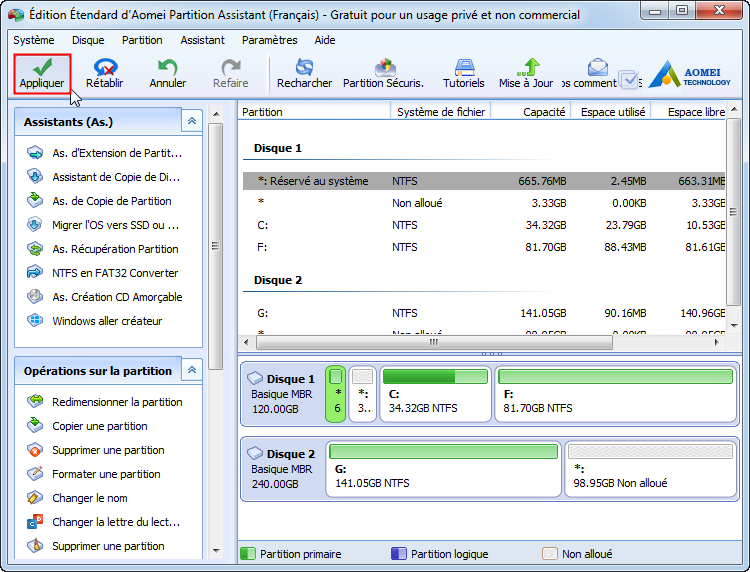Collapse the Assistants (As.) panel

click(x=192, y=121)
